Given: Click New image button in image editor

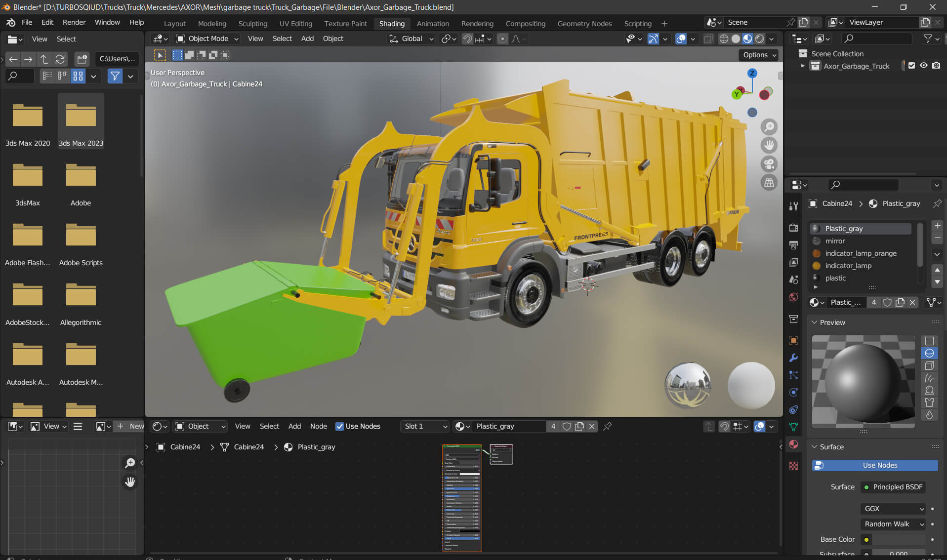Looking at the screenshot, I should tap(130, 426).
